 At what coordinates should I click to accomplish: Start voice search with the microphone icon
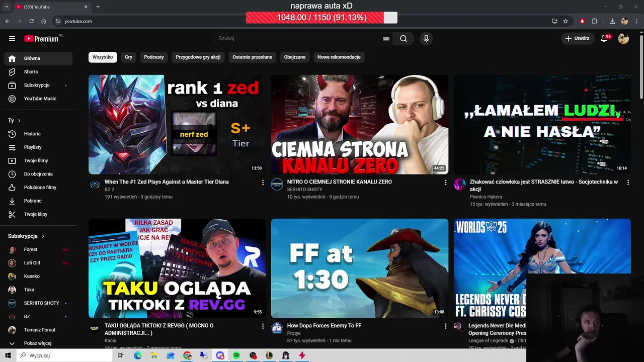point(426,39)
